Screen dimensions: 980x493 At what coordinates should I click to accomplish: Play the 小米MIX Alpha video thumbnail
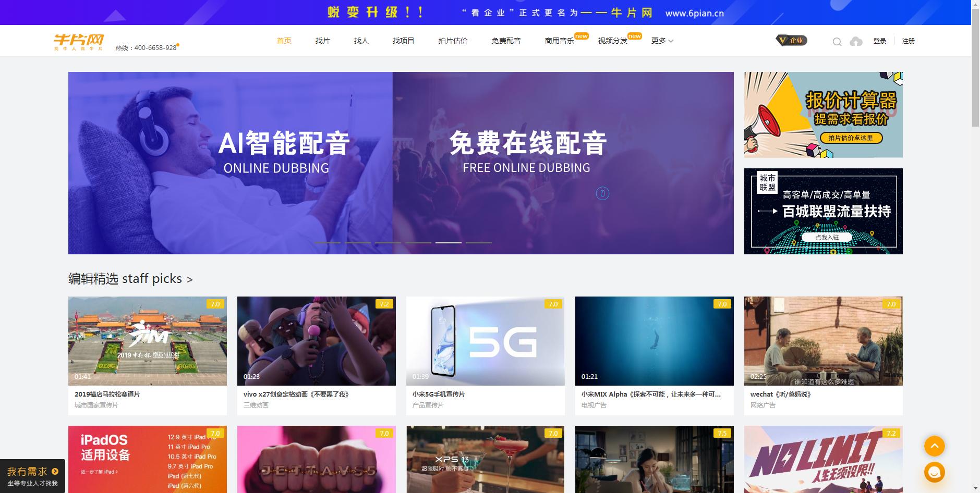[655, 341]
